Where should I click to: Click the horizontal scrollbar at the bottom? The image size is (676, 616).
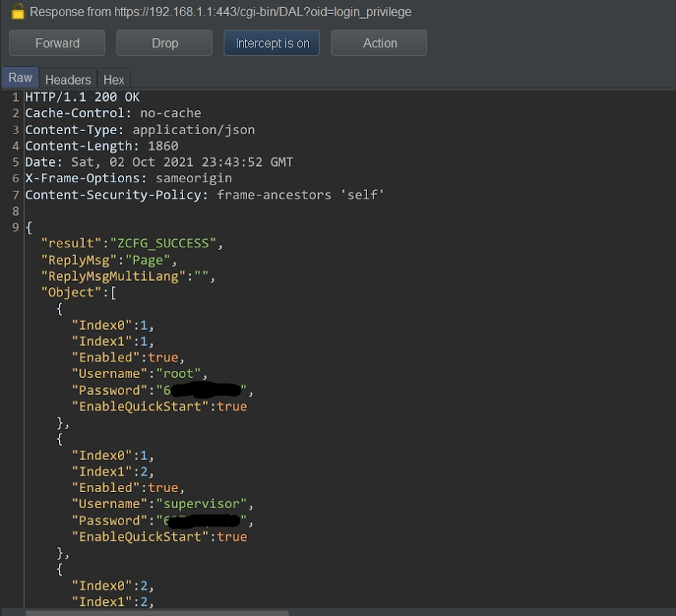158,613
